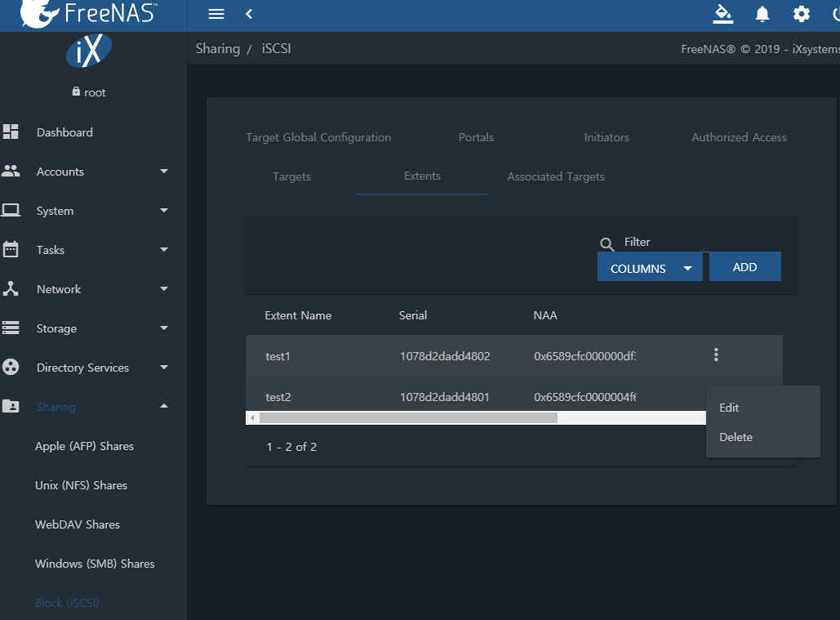The image size is (840, 620).
Task: Click the System laptop icon
Action: [11, 210]
